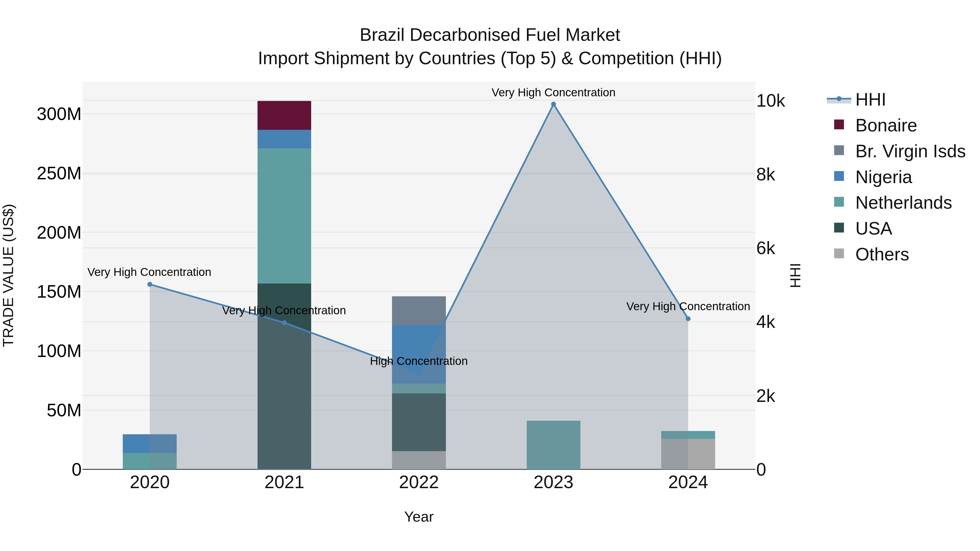Click the Very High Concentration label near 2021
The height and width of the screenshot is (551, 980).
point(284,311)
